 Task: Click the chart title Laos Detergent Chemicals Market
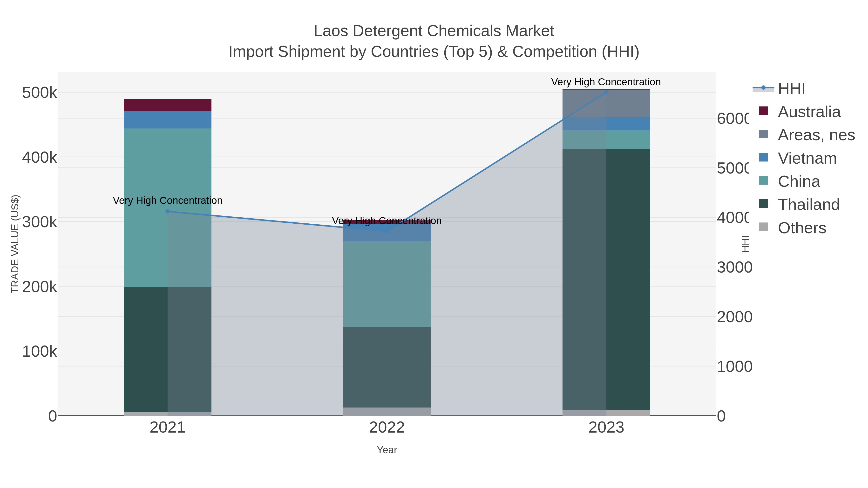(x=434, y=31)
